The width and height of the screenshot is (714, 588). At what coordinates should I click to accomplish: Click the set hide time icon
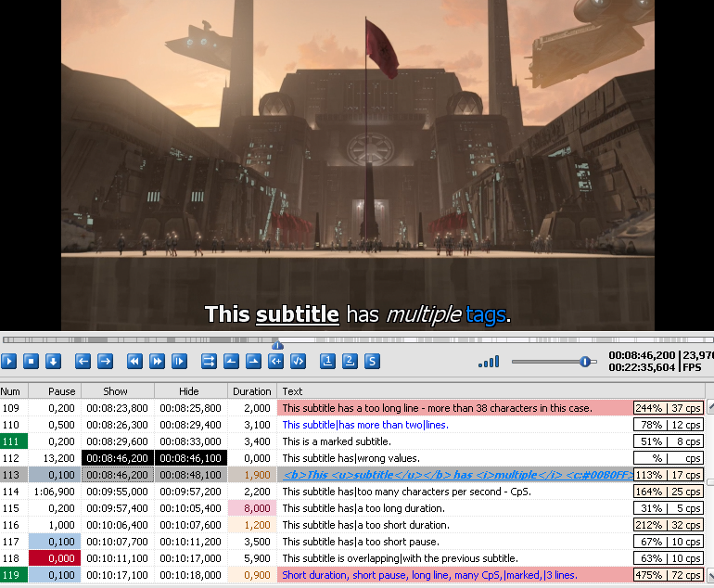tap(254, 361)
